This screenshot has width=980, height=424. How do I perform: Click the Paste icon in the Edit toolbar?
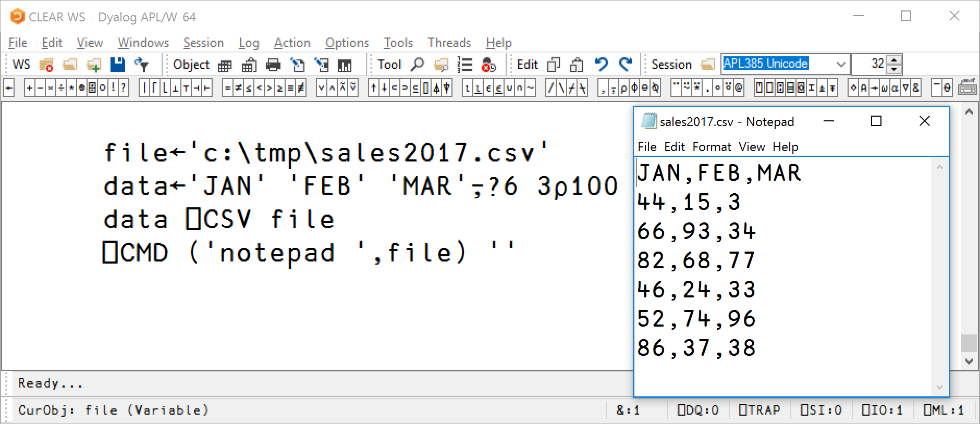pyautogui.click(x=577, y=65)
